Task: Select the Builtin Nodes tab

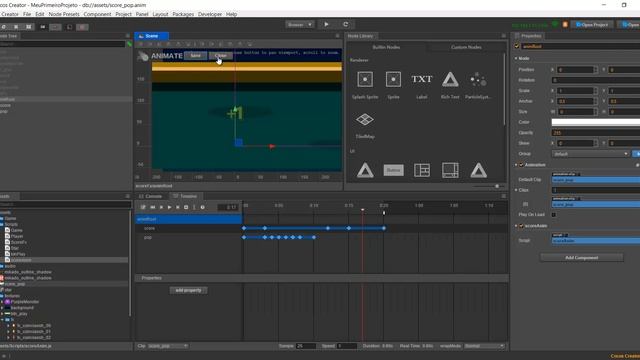Action: tap(386, 47)
